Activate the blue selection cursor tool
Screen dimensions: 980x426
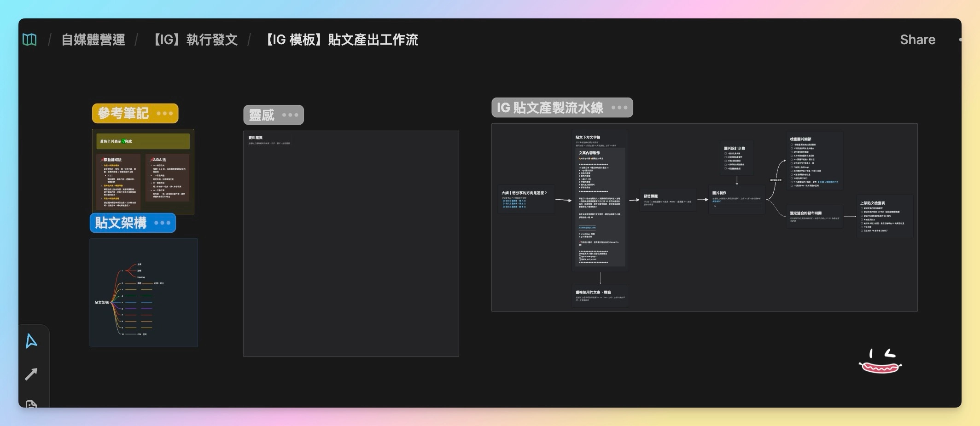tap(31, 341)
